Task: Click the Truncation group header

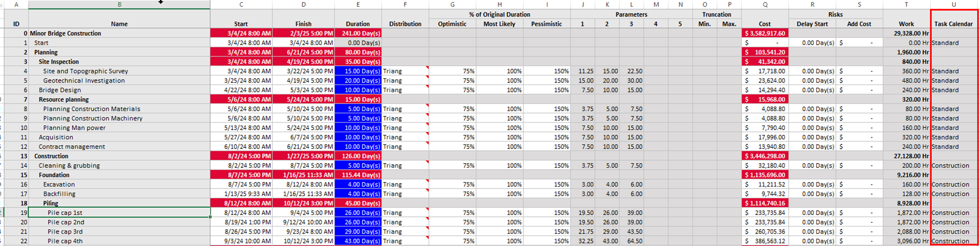Action: tap(716, 14)
